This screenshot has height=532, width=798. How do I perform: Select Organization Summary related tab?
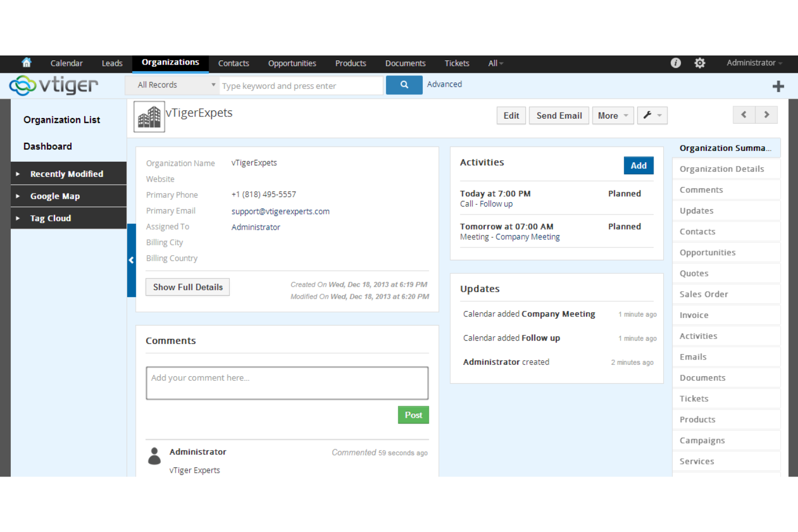pyautogui.click(x=726, y=148)
